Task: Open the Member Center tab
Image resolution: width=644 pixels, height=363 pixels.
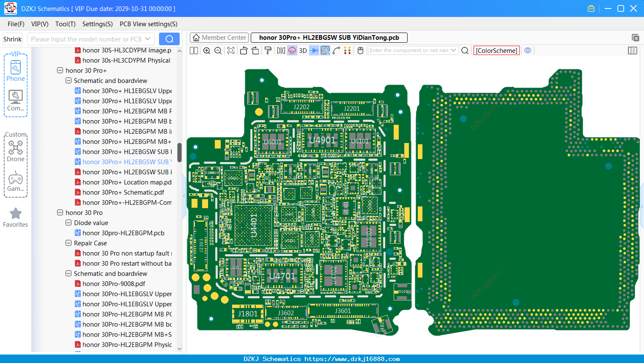Action: [219, 38]
